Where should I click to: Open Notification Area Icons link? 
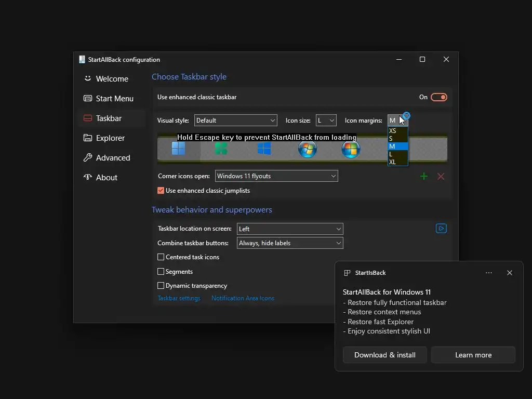coord(243,298)
